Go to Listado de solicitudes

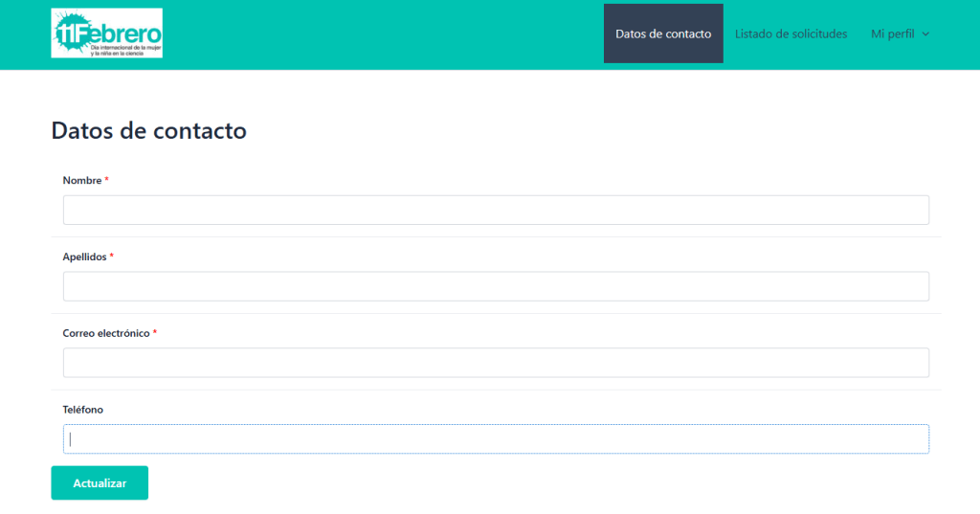pyautogui.click(x=791, y=34)
